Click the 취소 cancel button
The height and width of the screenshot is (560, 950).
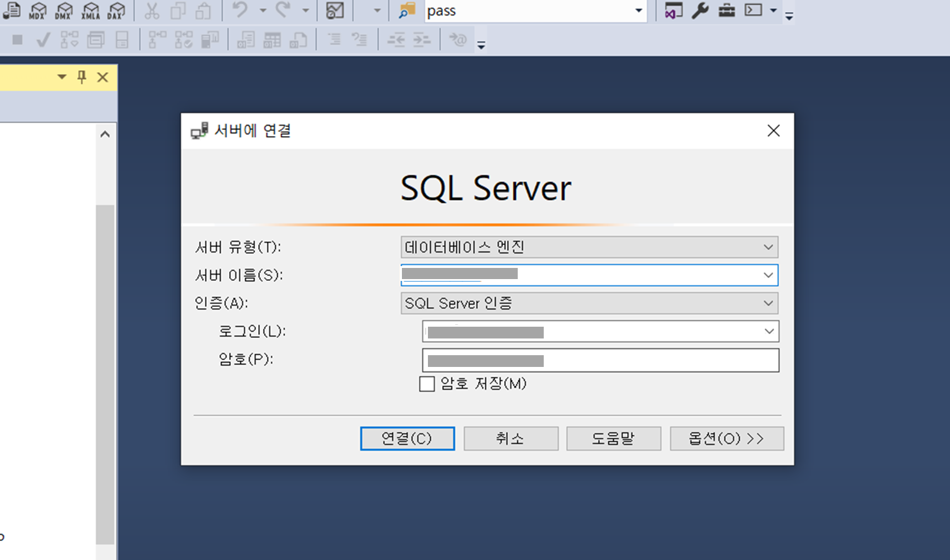click(511, 438)
